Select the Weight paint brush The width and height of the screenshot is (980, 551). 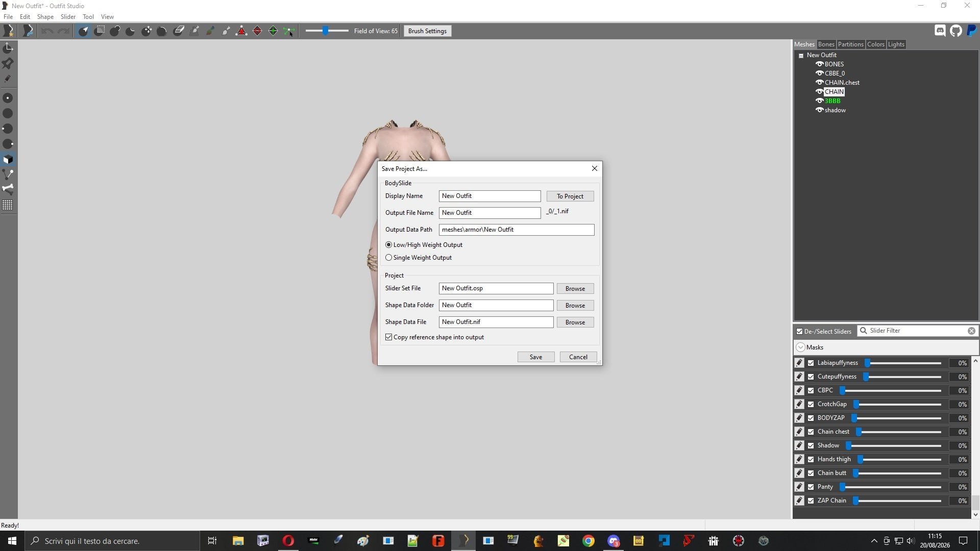(x=194, y=31)
